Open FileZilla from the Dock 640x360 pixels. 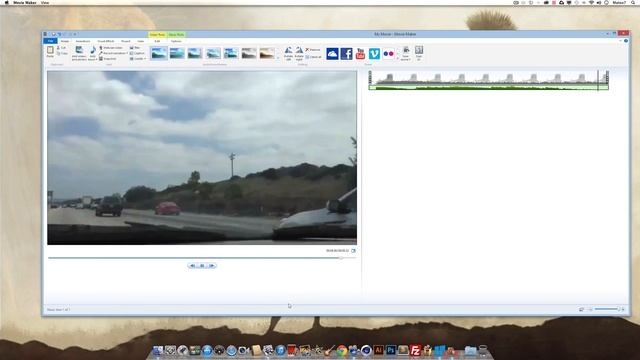pyautogui.click(x=415, y=350)
